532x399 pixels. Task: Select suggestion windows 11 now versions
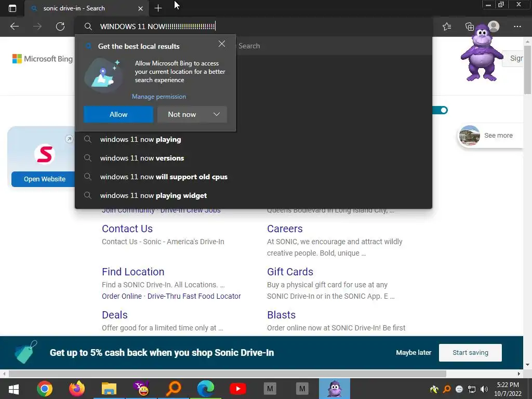[x=254, y=158]
